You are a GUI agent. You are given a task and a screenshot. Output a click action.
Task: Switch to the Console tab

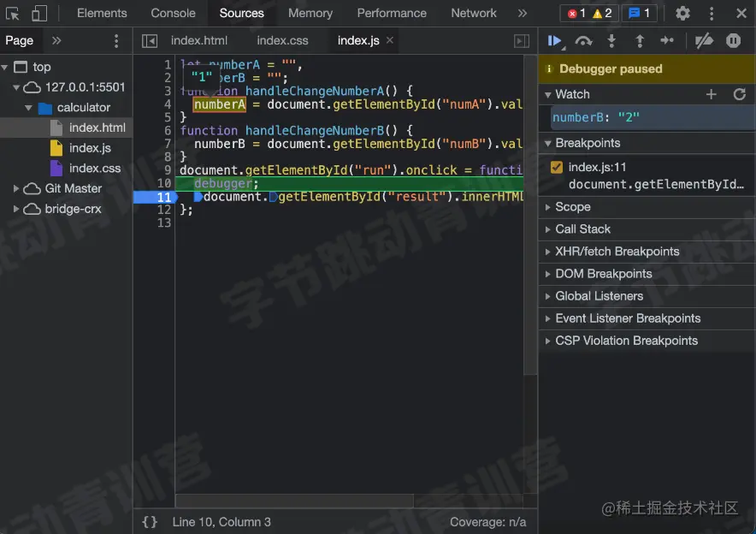pos(173,14)
